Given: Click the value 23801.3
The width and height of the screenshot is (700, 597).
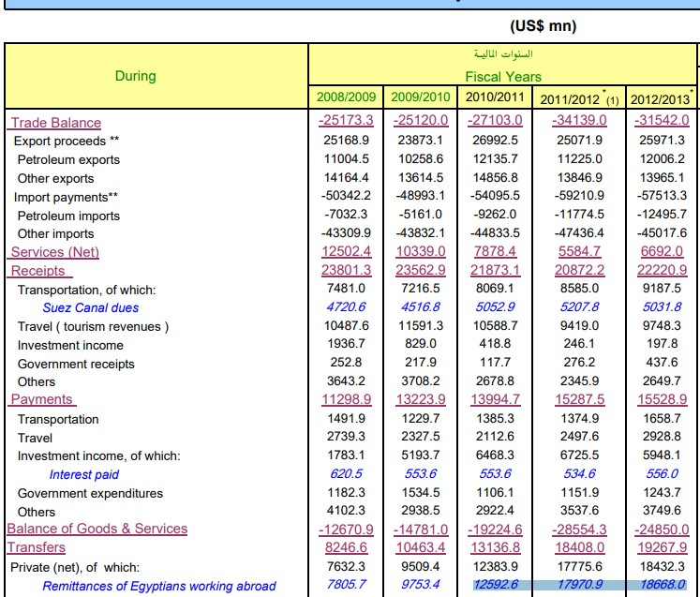Looking at the screenshot, I should click(x=346, y=270).
